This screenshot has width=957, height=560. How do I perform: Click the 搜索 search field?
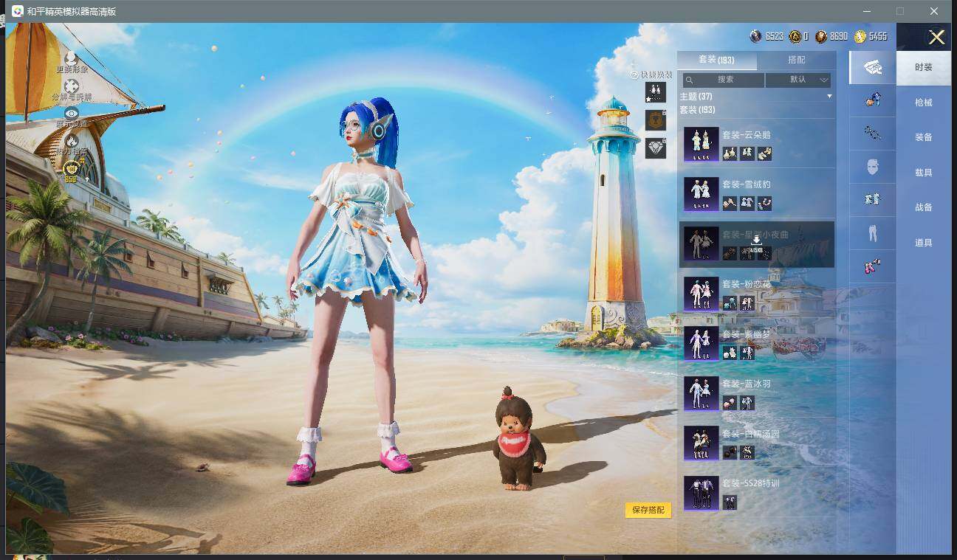[723, 80]
